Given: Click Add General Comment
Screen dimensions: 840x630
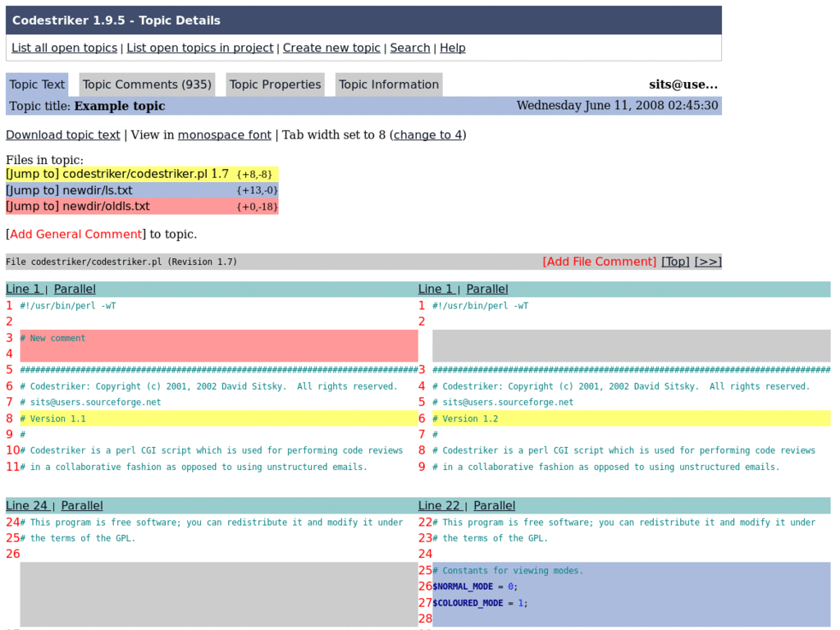Looking at the screenshot, I should click(x=76, y=234).
